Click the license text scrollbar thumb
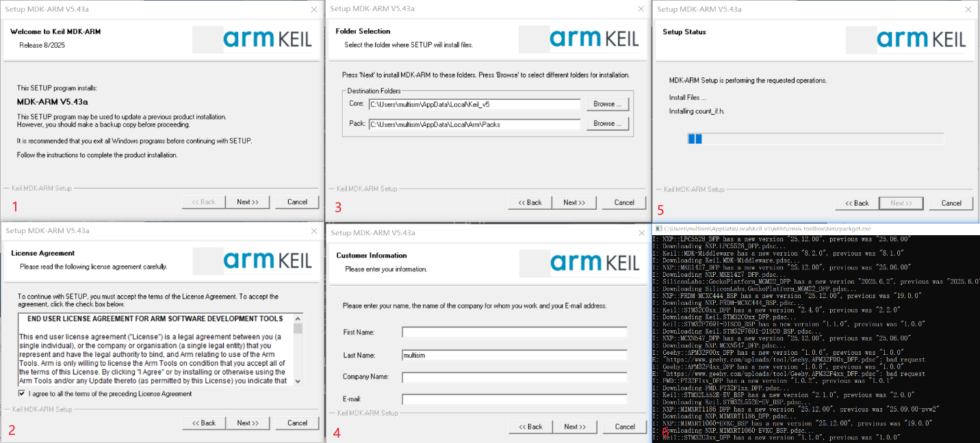Viewport: 980px width, 443px height. tap(298, 327)
